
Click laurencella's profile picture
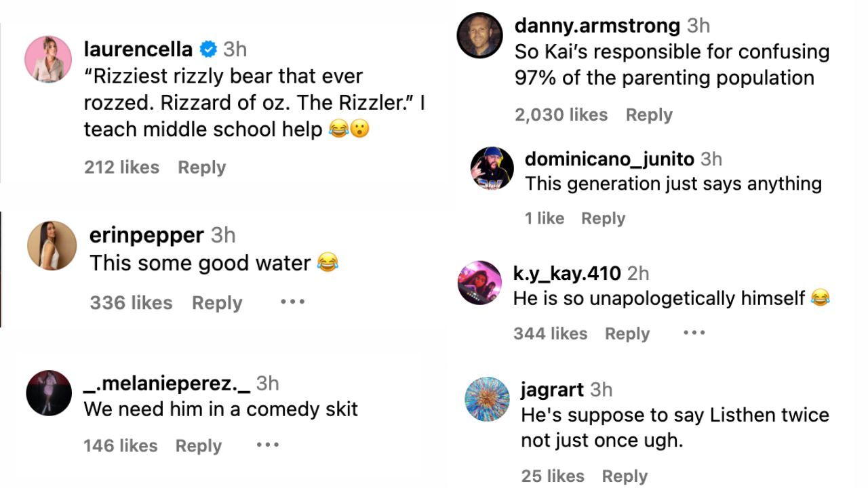[48, 60]
